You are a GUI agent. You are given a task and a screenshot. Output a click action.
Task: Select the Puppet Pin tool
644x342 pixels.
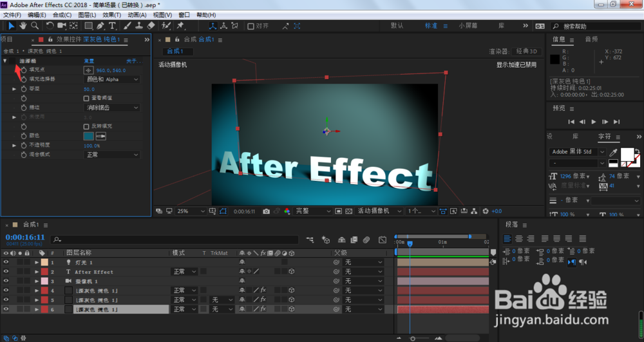(180, 26)
